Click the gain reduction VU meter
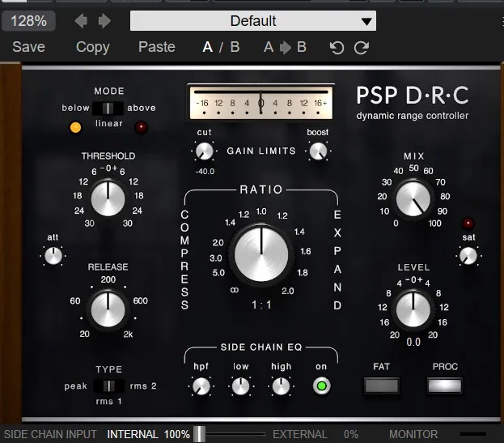 pos(261,103)
